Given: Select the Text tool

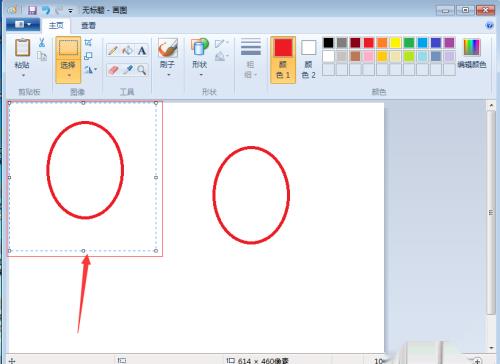Looking at the screenshot, I should point(142,50).
